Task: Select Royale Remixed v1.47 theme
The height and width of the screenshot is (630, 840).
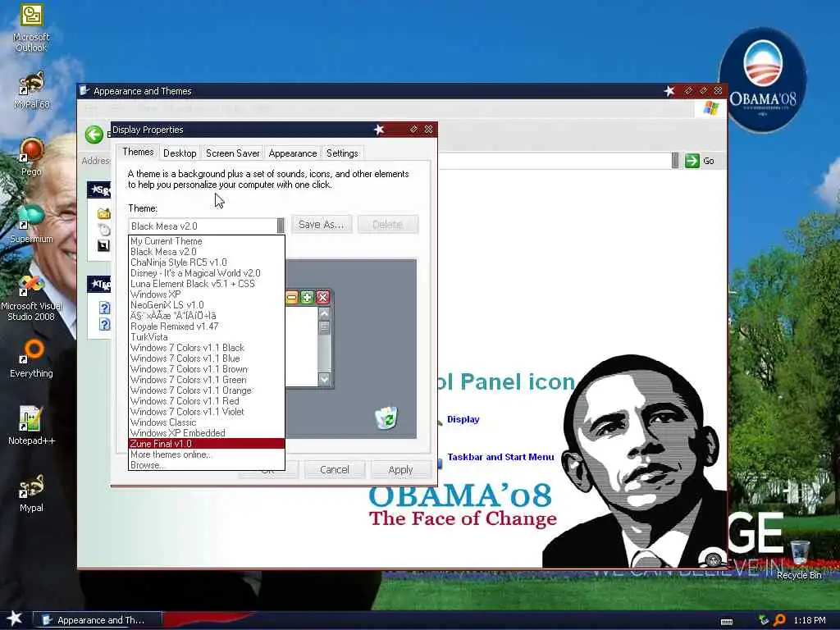Action: [x=206, y=326]
